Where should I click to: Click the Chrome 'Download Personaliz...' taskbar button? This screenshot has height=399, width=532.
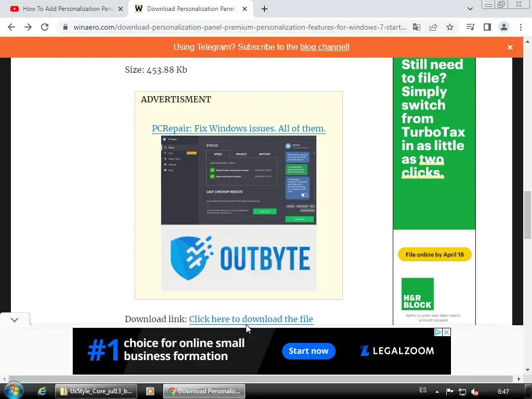point(204,391)
